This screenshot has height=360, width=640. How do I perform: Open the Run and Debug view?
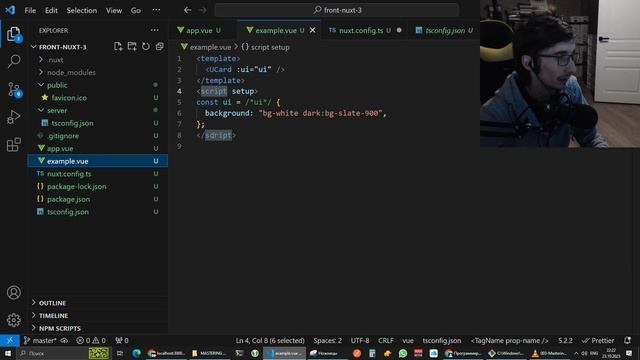tap(13, 117)
